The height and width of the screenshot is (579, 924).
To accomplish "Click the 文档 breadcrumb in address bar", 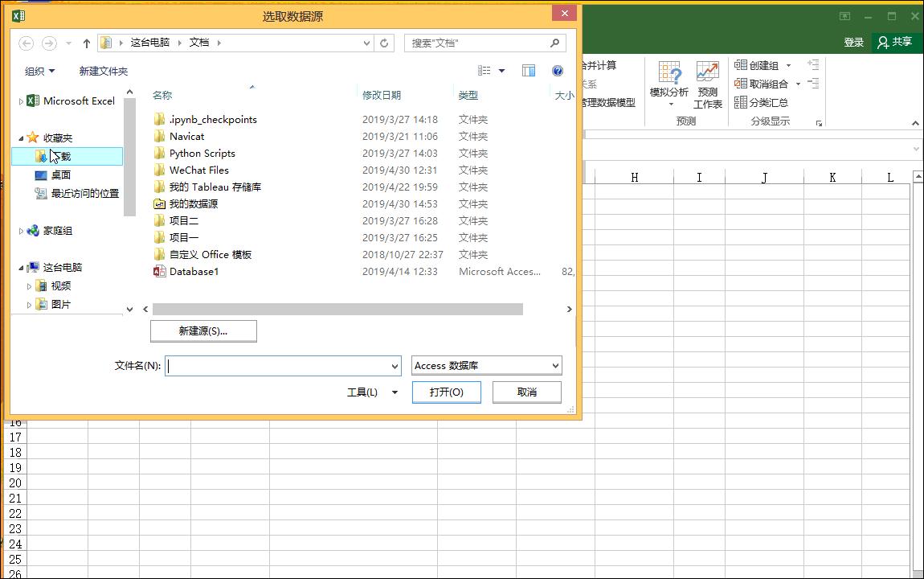I will click(199, 43).
